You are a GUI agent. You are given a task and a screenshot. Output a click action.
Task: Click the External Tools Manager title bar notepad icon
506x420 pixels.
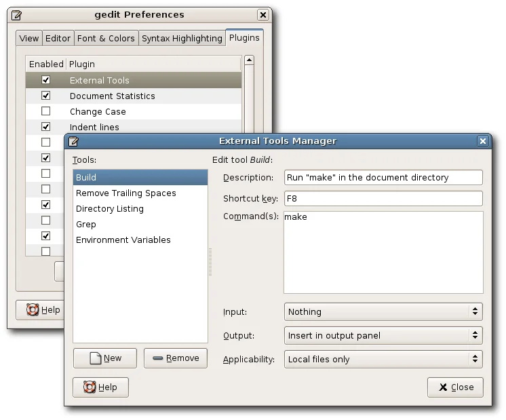(73, 141)
